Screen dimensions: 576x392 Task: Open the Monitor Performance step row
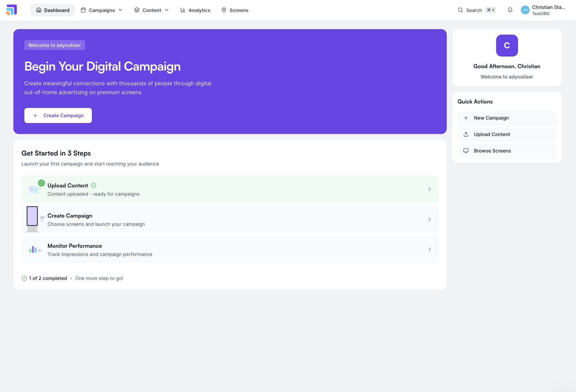click(x=230, y=249)
